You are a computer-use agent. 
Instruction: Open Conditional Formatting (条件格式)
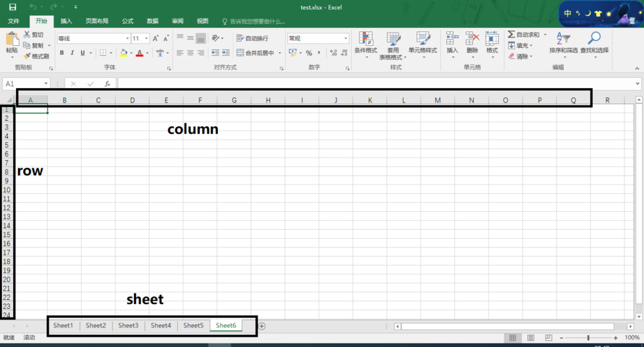[366, 42]
